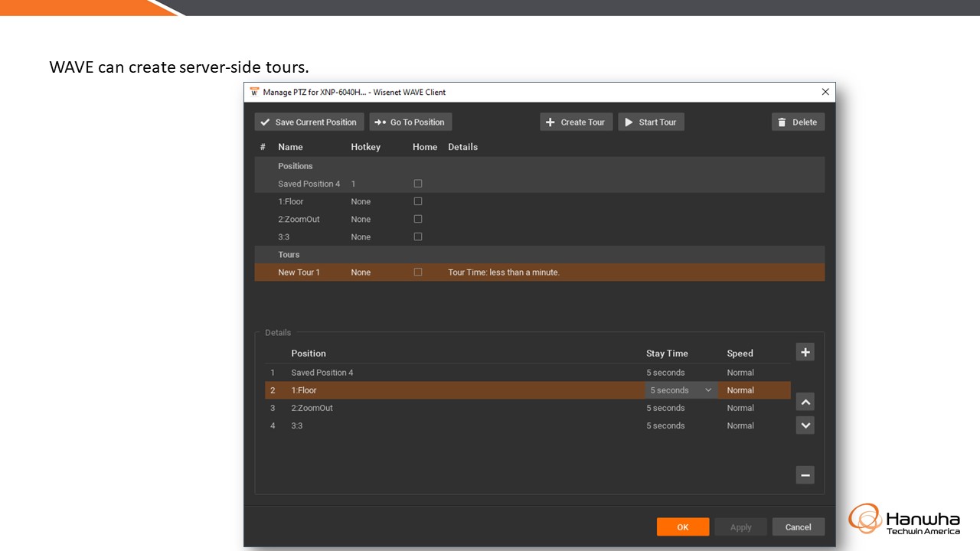Select tour step 1 Saved Position 4
980x551 pixels.
click(528, 373)
